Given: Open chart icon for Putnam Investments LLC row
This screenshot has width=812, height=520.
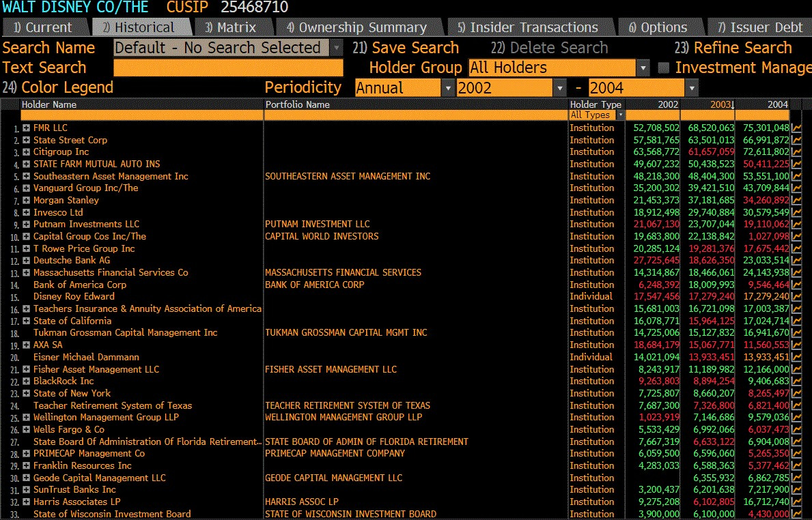Looking at the screenshot, I should [796, 225].
